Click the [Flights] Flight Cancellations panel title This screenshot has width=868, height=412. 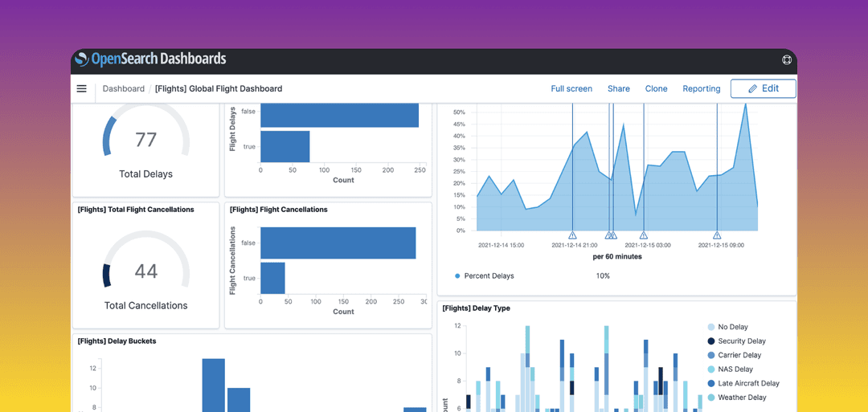tap(278, 210)
